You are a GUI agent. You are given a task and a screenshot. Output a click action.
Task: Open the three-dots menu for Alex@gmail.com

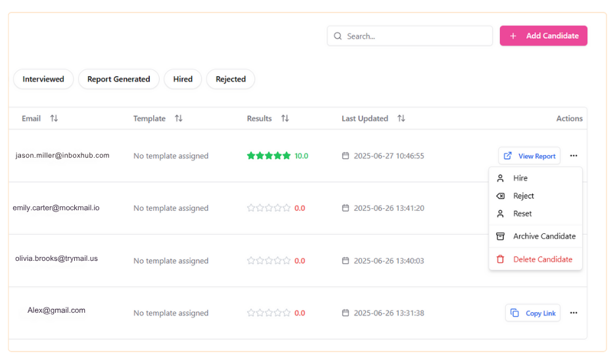574,313
